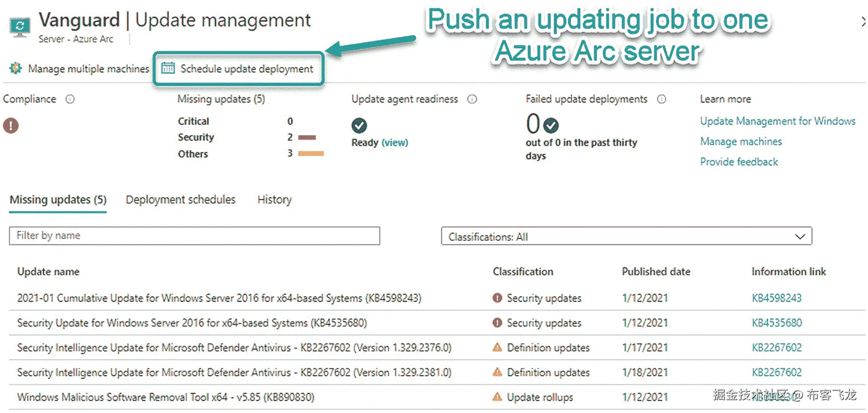868x413 pixels.
Task: Click the Manage multiple machines gear icon
Action: (16, 68)
